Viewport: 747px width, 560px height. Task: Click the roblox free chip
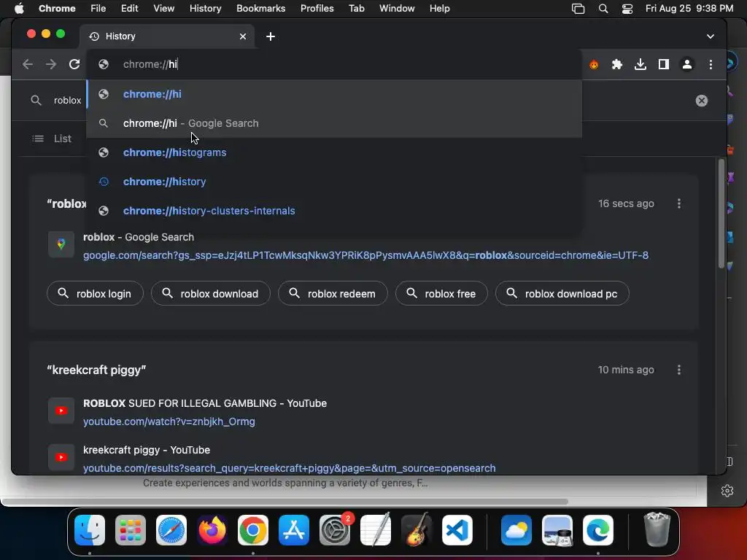[441, 294]
